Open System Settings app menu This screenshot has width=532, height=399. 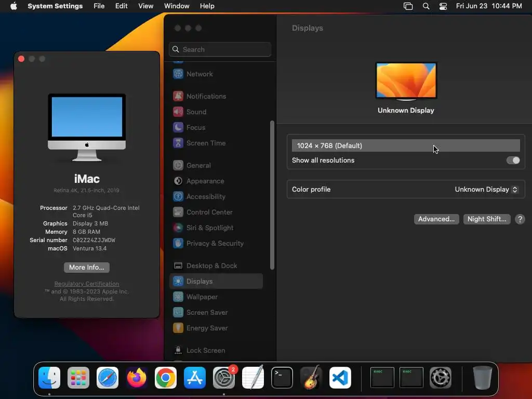coord(55,6)
